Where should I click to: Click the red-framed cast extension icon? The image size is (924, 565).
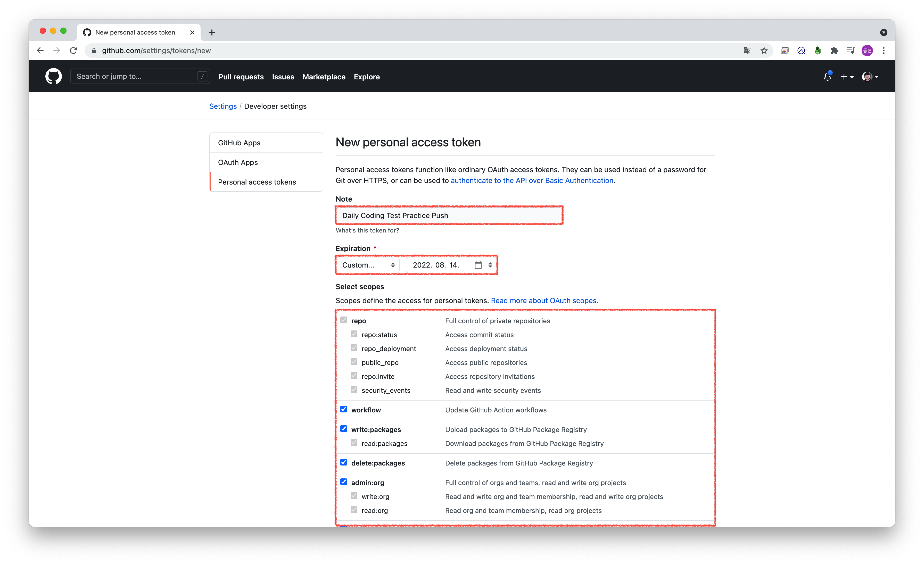[x=785, y=51]
